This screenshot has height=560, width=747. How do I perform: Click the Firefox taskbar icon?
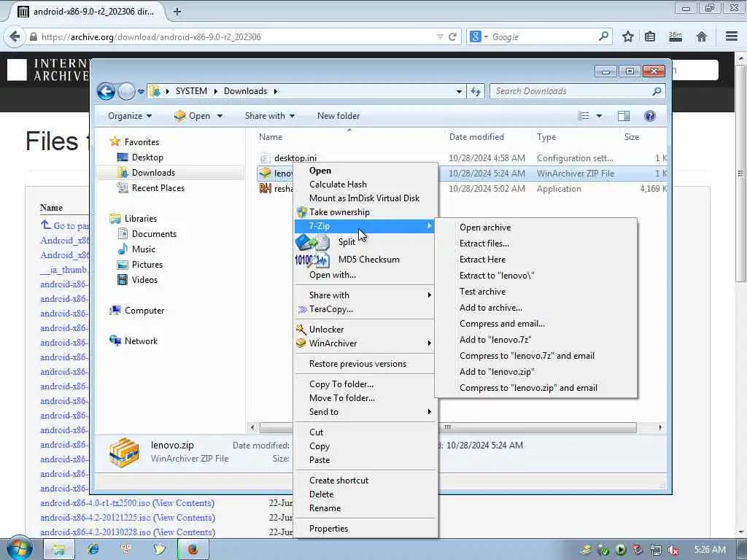pos(193,549)
